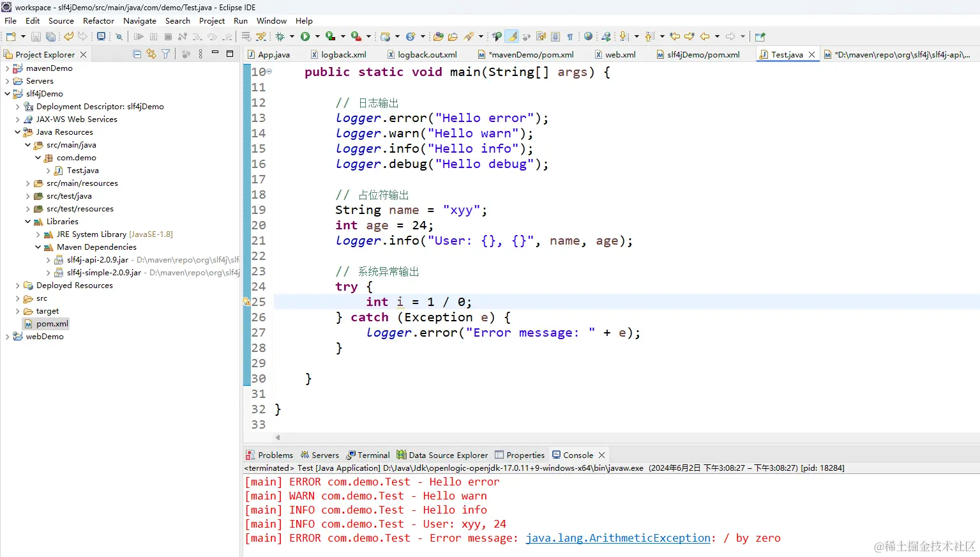Expand the src/main/resources folder
980x557 pixels.
27,183
